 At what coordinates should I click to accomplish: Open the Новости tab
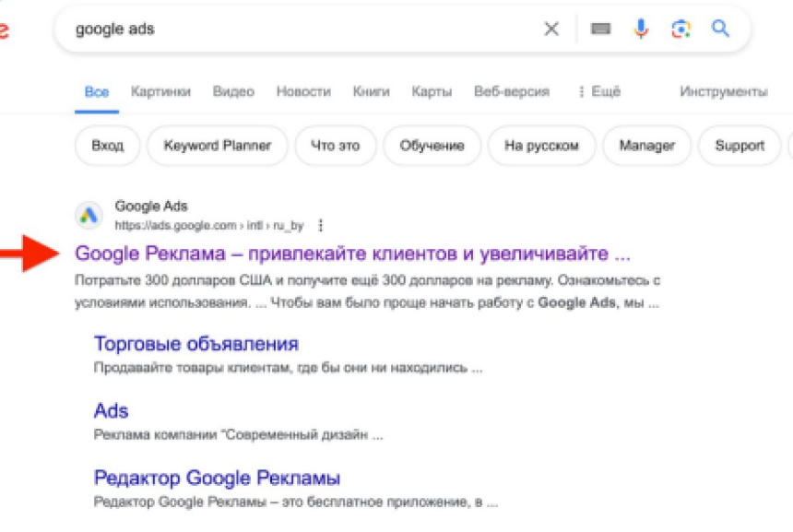(303, 91)
